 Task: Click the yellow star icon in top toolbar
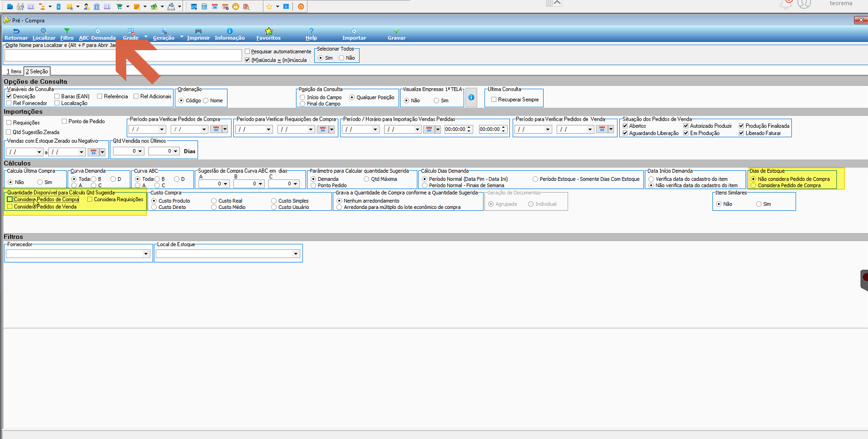[269, 6]
